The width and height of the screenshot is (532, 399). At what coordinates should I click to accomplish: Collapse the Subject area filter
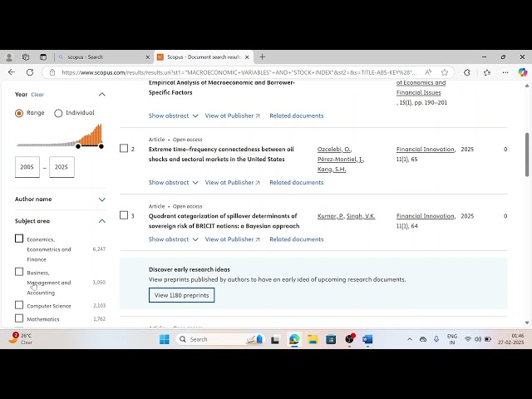pos(101,221)
